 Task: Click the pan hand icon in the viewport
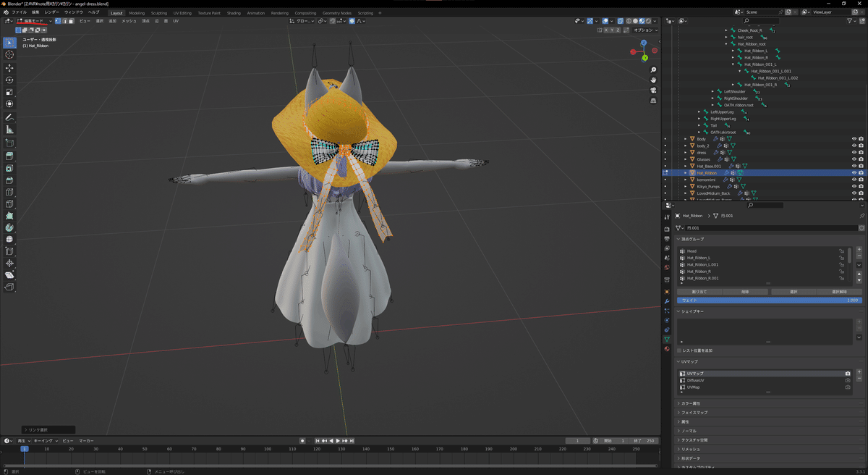[x=653, y=80]
